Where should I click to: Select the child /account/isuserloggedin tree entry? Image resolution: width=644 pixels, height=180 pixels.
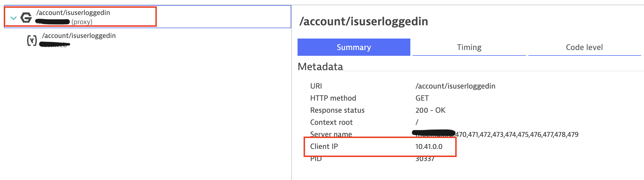[x=79, y=36]
